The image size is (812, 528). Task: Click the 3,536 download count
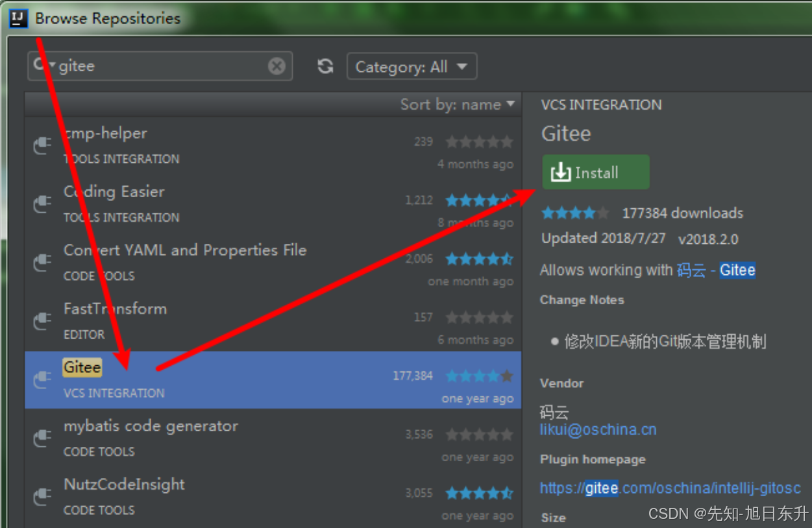tap(419, 435)
